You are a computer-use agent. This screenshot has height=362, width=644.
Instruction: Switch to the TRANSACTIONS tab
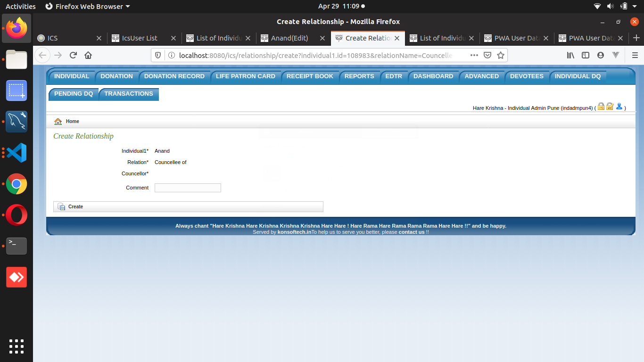[x=128, y=94]
